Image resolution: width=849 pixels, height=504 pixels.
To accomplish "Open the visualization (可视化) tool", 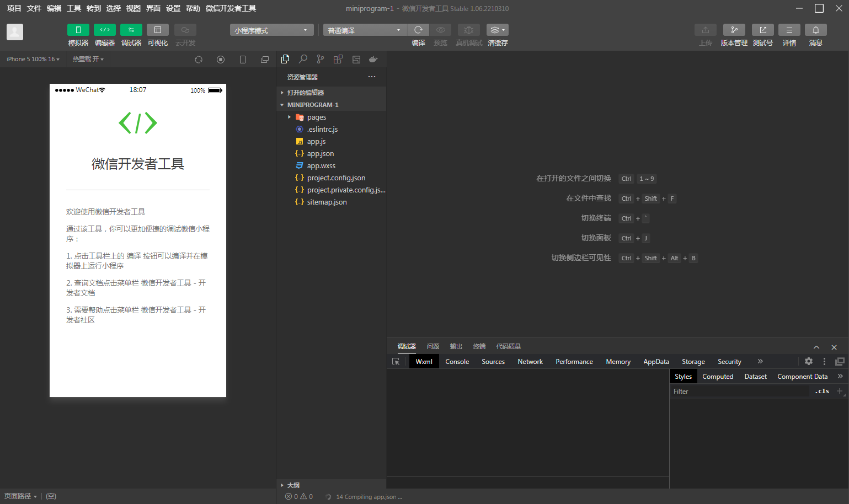I will click(x=157, y=30).
